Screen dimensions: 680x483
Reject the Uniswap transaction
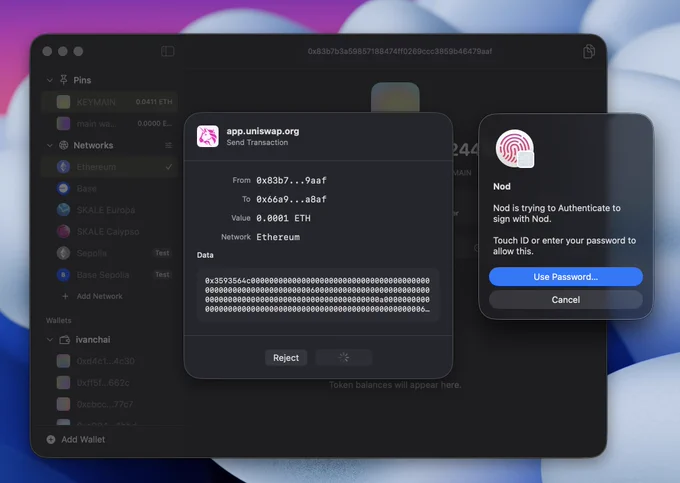point(286,358)
